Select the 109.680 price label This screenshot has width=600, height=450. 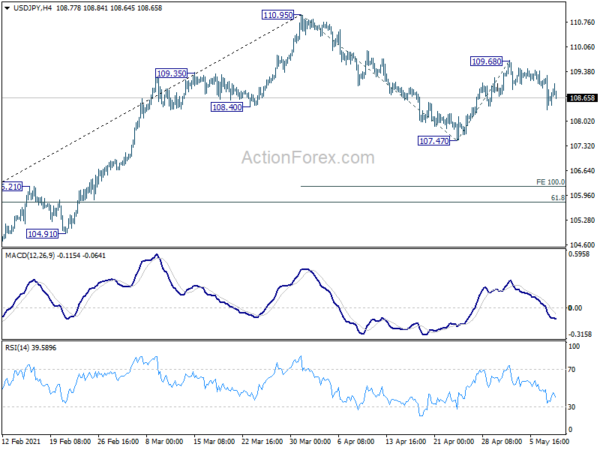click(x=486, y=61)
